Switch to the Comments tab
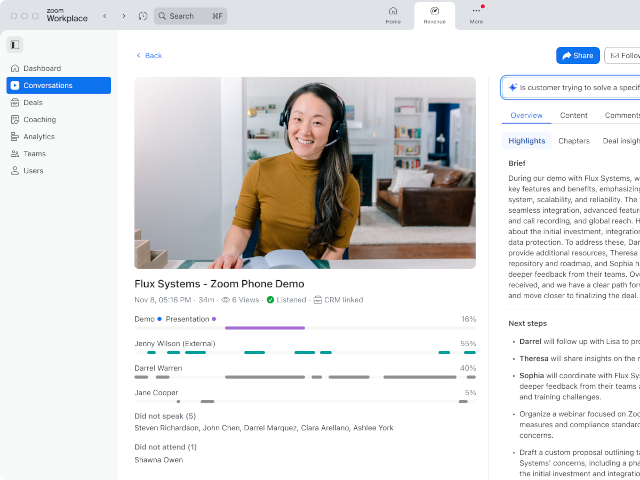 pos(622,116)
